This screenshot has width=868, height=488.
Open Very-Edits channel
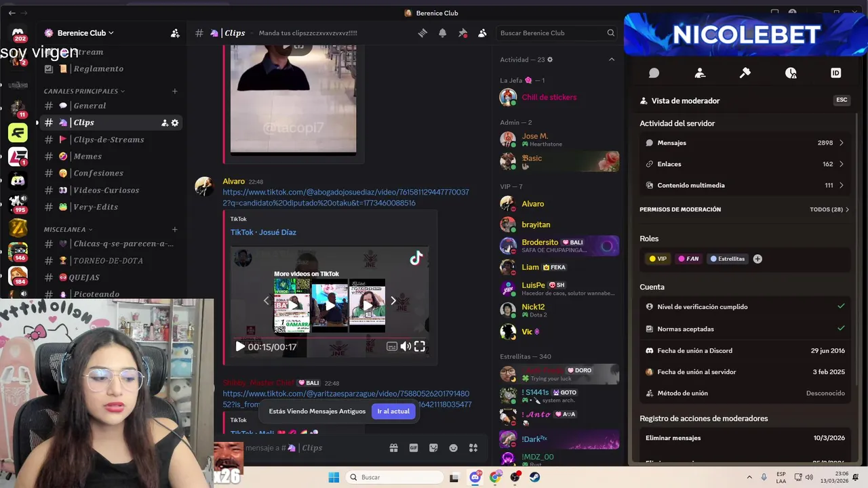point(111,207)
